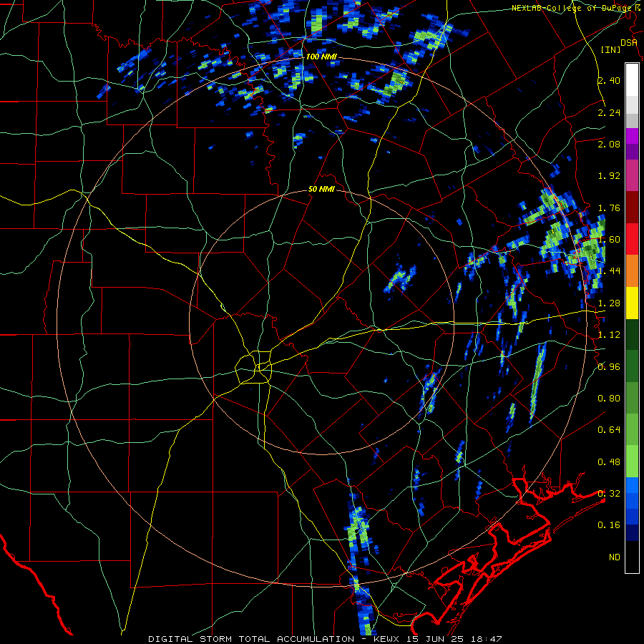This screenshot has width=644, height=644.
Task: Click the 1.12 legend value
Action: click(x=609, y=335)
